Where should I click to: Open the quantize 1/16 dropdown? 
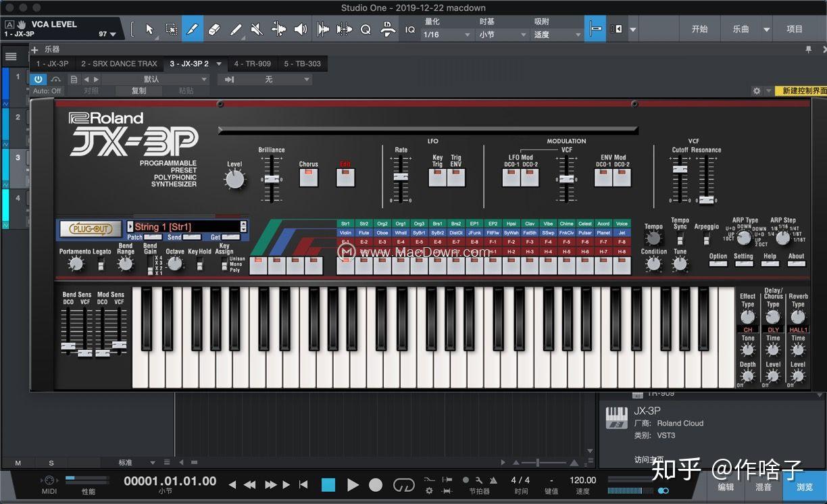point(447,34)
